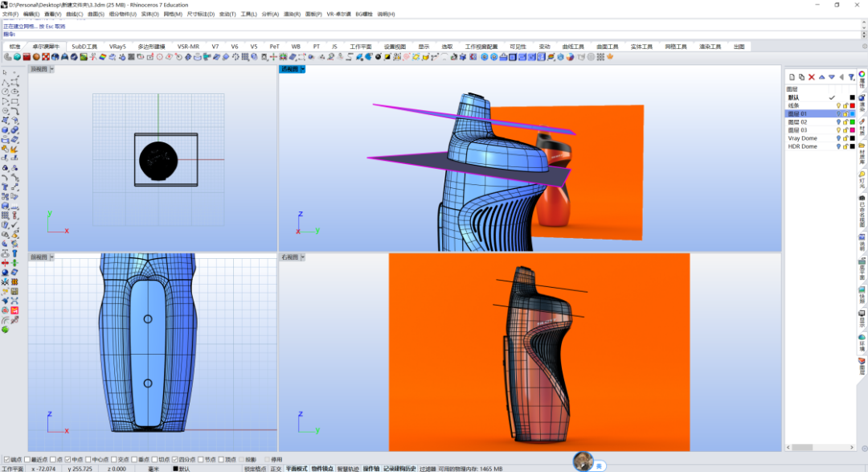Click the left-pointing triangle icon in layers panel
Screen dimensions: 868x472
click(x=841, y=77)
